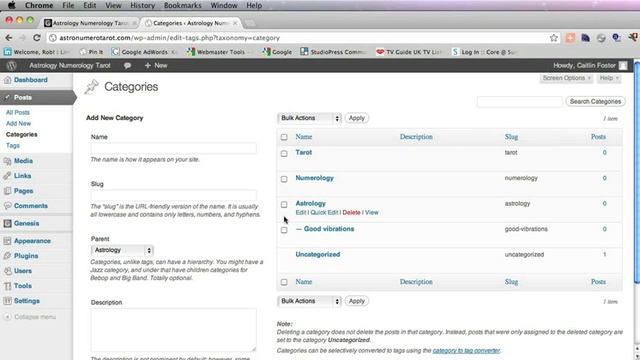
Task: Reload the page with refresh icon
Action: click(x=36, y=38)
